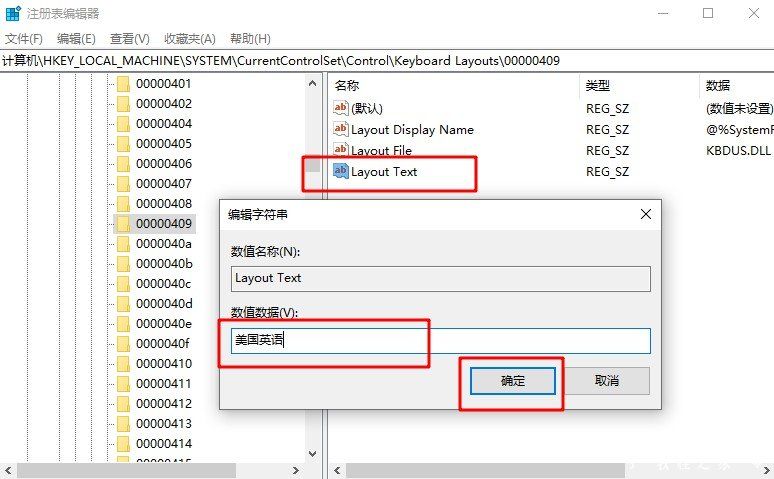Select folder icon of key 00000412
The image size is (774, 479).
123,404
